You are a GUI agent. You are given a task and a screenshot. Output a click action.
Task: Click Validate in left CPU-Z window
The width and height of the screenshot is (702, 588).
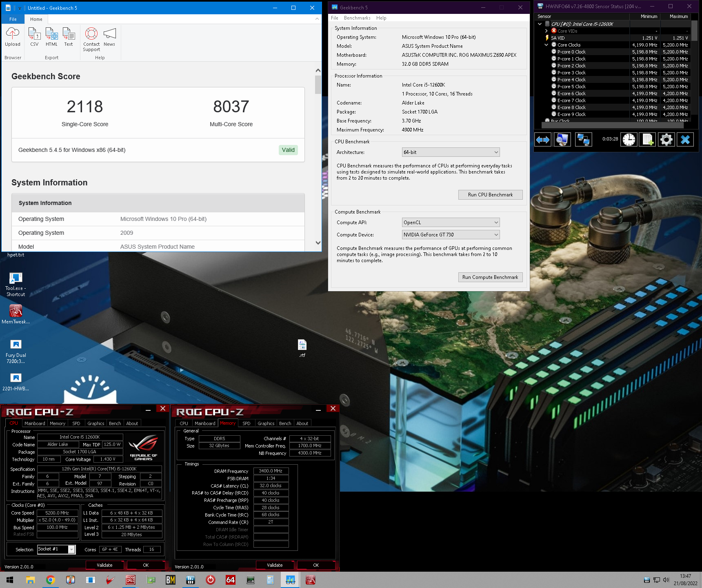point(104,565)
